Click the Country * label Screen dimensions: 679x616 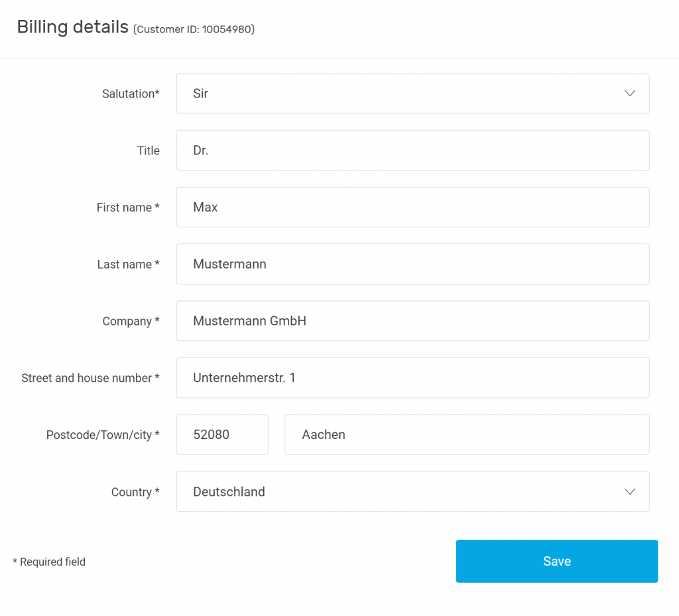tap(135, 492)
